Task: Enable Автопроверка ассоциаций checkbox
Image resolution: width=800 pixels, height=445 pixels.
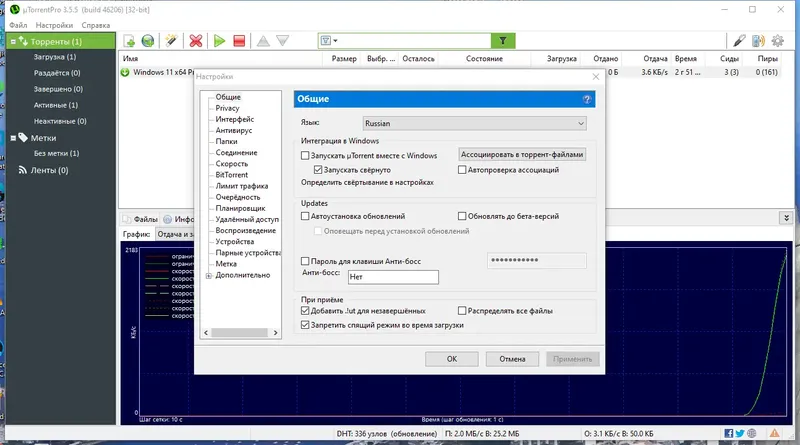Action: pyautogui.click(x=462, y=169)
